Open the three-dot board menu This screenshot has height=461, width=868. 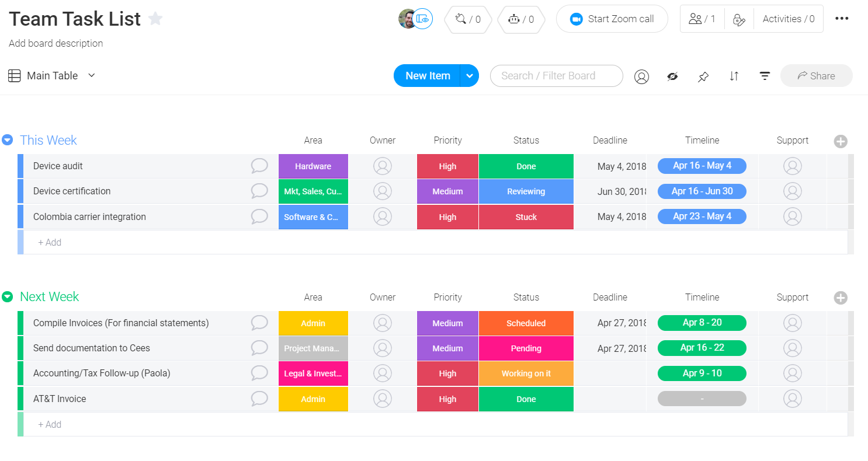(x=842, y=19)
